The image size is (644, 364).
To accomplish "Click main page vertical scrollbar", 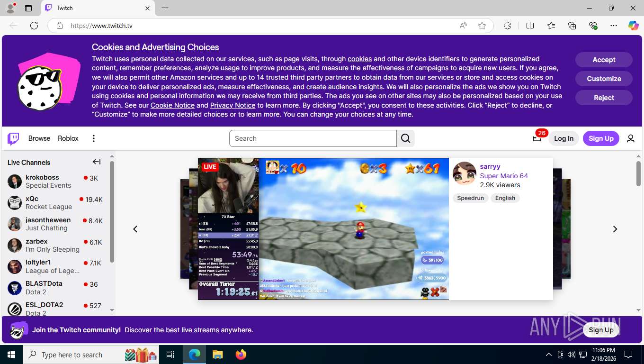I will point(638,173).
